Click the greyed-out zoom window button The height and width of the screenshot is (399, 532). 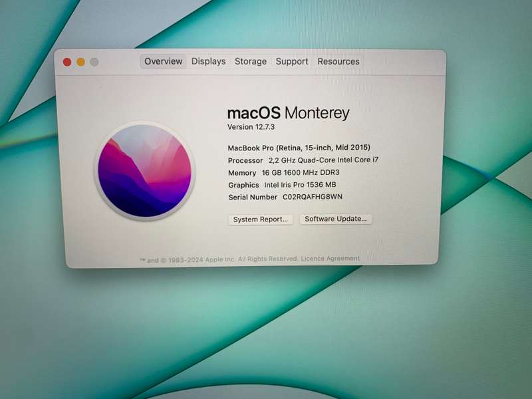94,62
